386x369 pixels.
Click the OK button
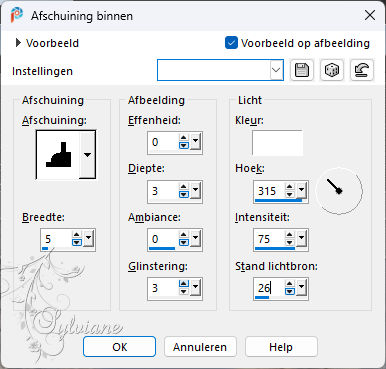click(119, 347)
